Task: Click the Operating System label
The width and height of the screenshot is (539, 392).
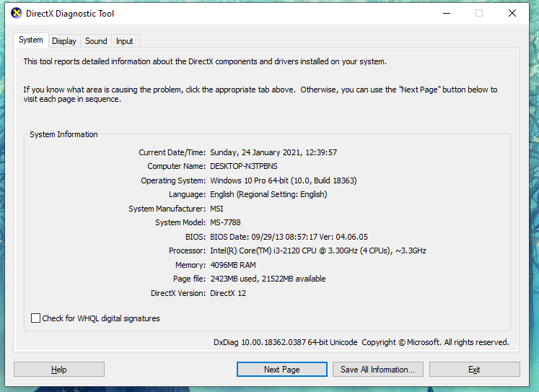Action: click(173, 180)
